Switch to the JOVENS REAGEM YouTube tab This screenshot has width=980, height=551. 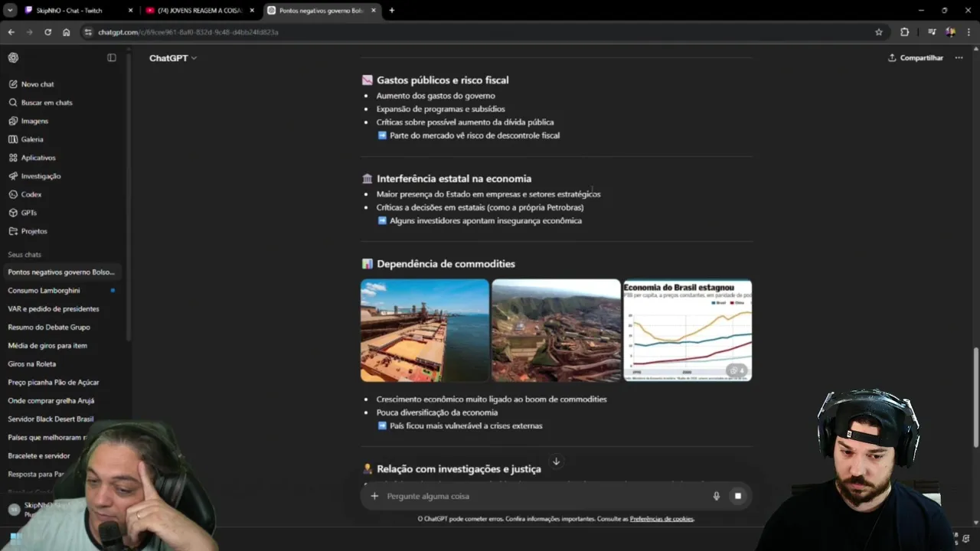(199, 11)
